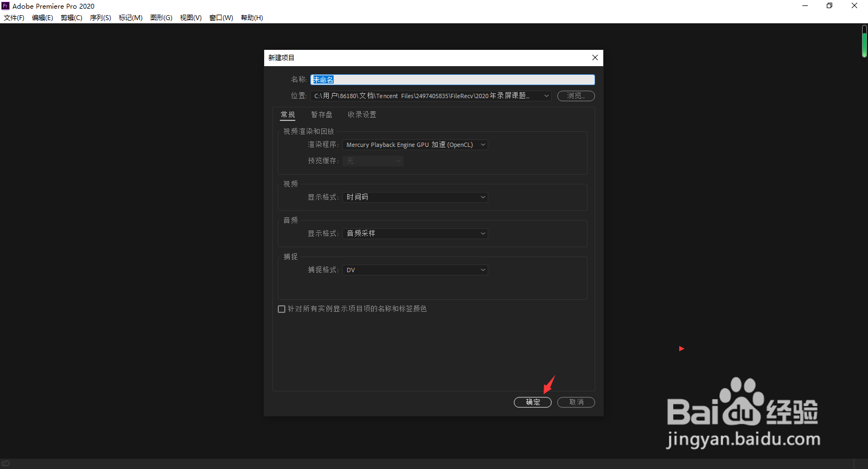Screen dimensions: 868x469
Task: Click the green vertical scrollbar at right edge
Action: [x=864, y=41]
